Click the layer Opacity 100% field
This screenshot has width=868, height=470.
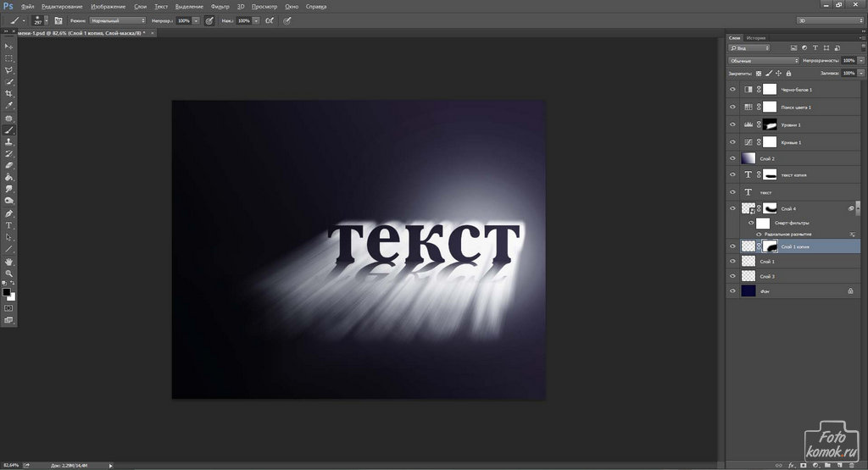(849, 61)
